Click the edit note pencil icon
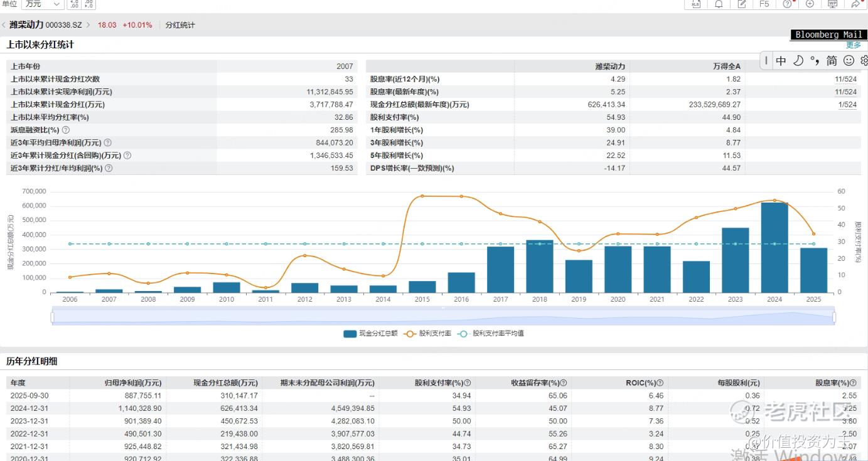The image size is (868, 461). (x=742, y=4)
